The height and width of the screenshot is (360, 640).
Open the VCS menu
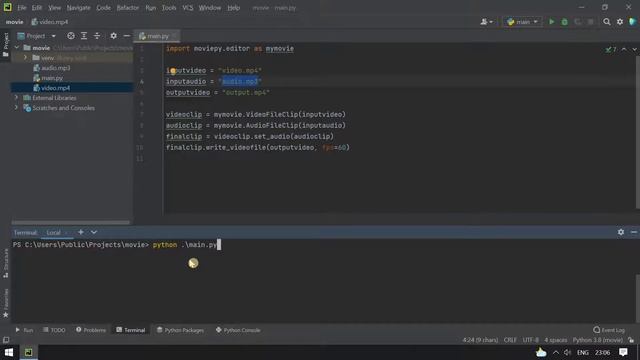pos(187,8)
